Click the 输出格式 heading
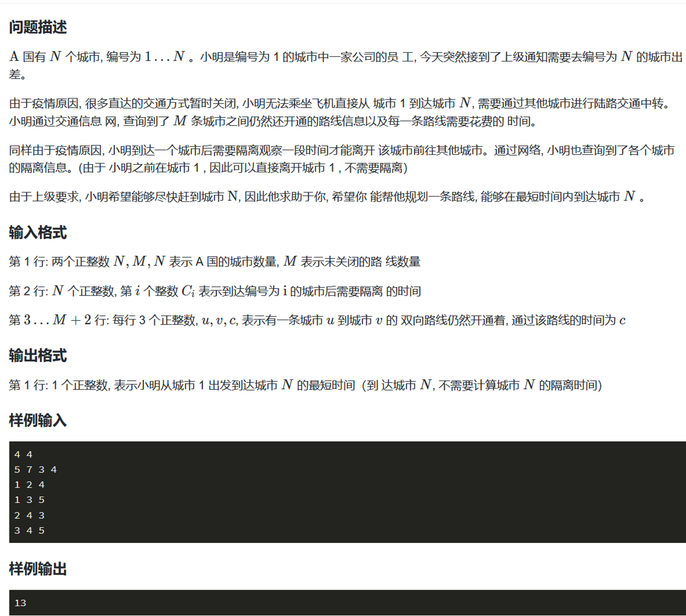The width and height of the screenshot is (686, 616). 38,356
